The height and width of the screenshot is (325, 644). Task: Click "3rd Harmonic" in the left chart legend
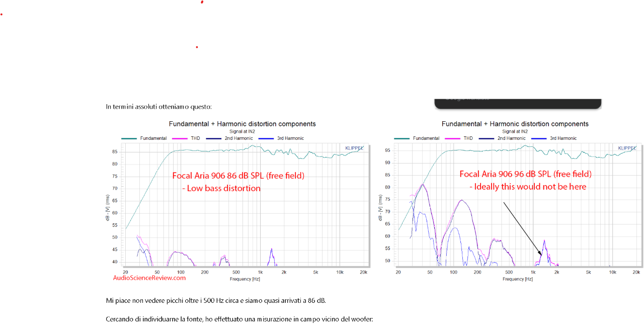[x=290, y=138]
